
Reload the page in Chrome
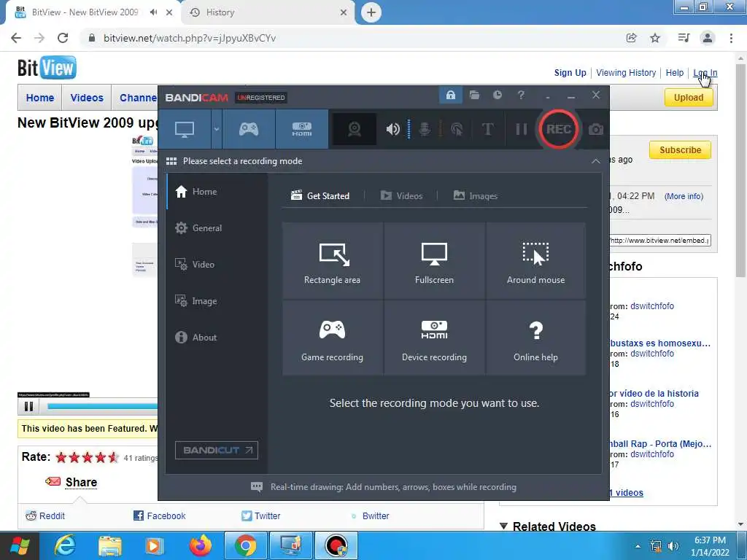(x=63, y=38)
